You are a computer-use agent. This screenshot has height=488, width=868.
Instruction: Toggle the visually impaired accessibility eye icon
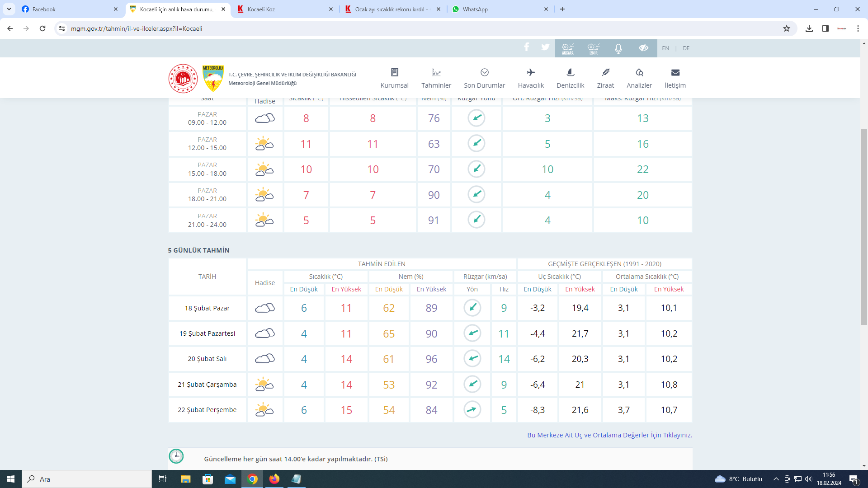(x=644, y=48)
